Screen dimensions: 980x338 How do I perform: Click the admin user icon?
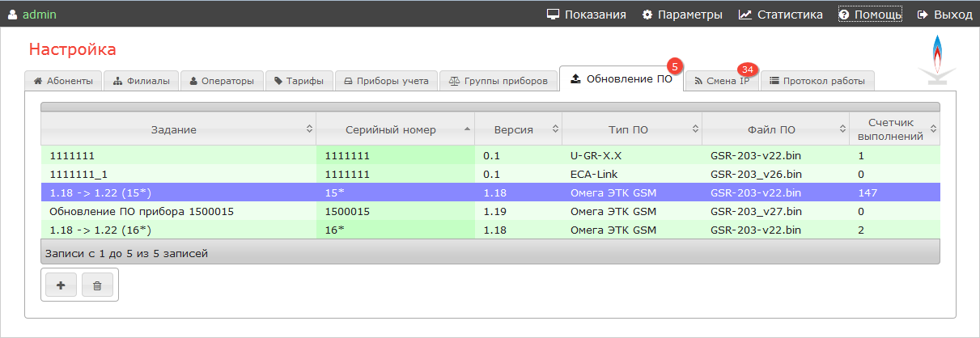pyautogui.click(x=12, y=15)
